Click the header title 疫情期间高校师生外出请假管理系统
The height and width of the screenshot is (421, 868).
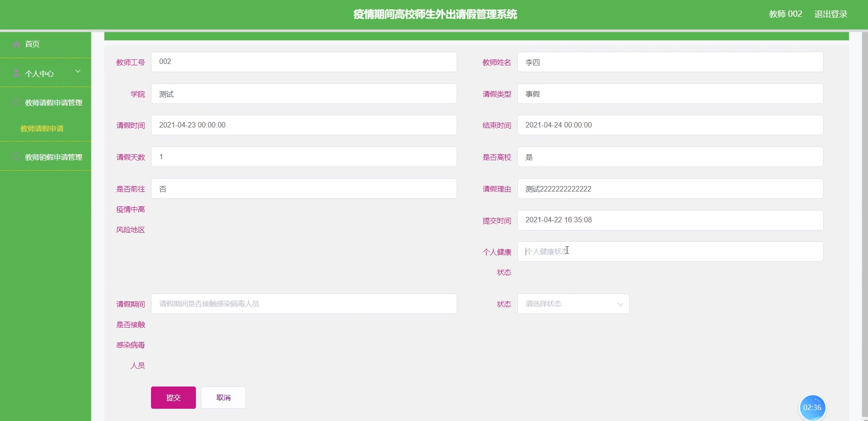click(435, 15)
